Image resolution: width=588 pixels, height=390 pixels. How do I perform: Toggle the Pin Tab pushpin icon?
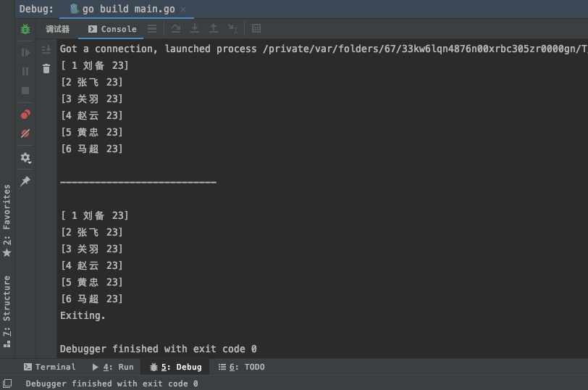pos(25,181)
